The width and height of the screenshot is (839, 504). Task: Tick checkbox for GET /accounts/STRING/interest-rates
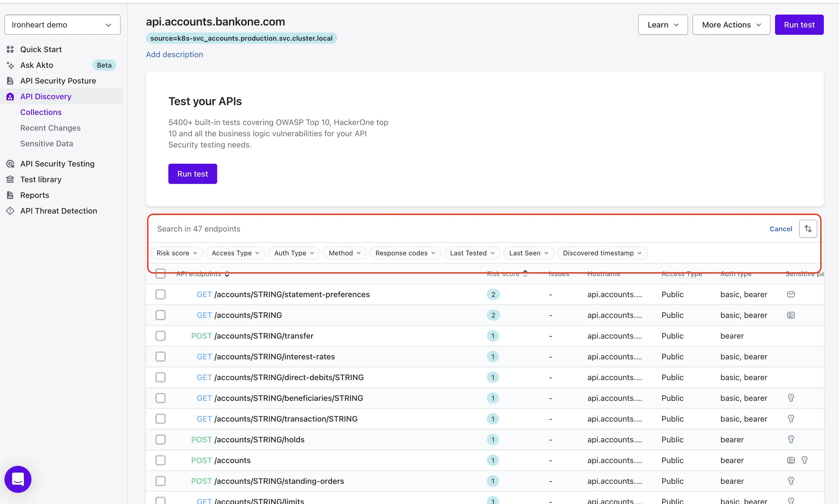(x=161, y=357)
